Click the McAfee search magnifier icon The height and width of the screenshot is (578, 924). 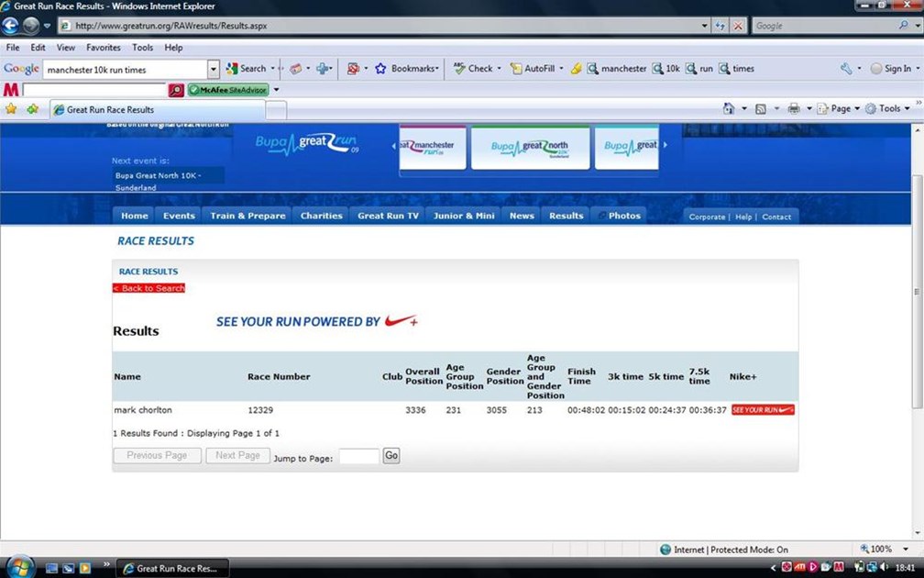(176, 90)
